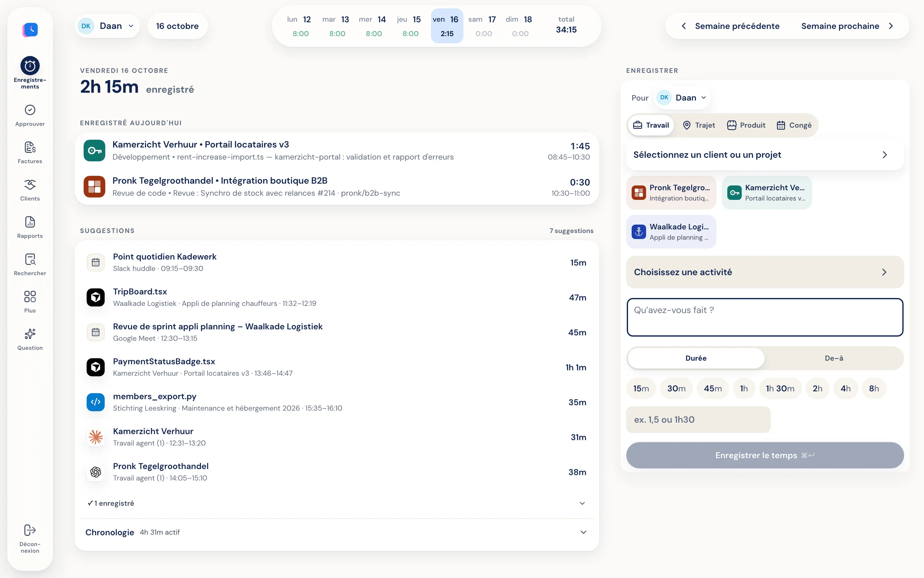Select the Produit tab
924x578 pixels.
point(746,125)
